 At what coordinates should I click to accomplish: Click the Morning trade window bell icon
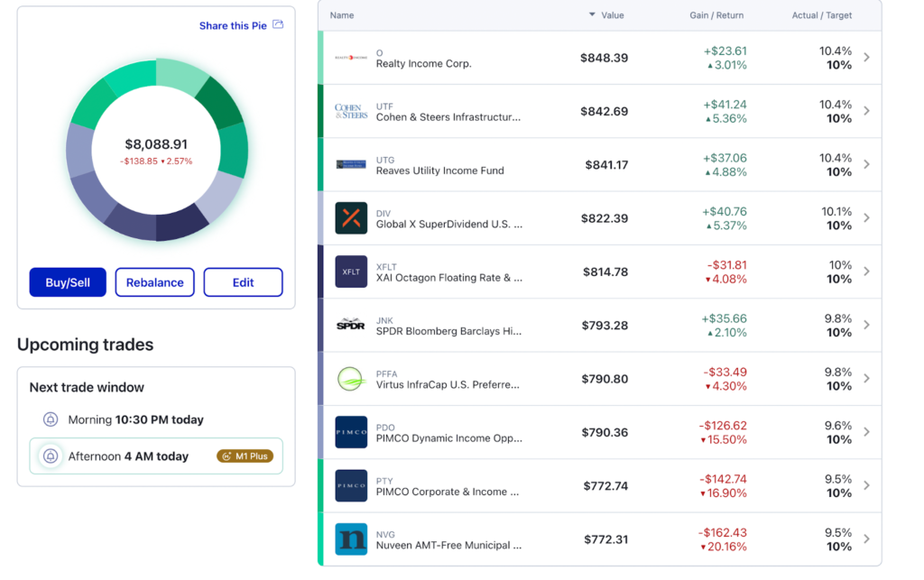[x=51, y=419]
